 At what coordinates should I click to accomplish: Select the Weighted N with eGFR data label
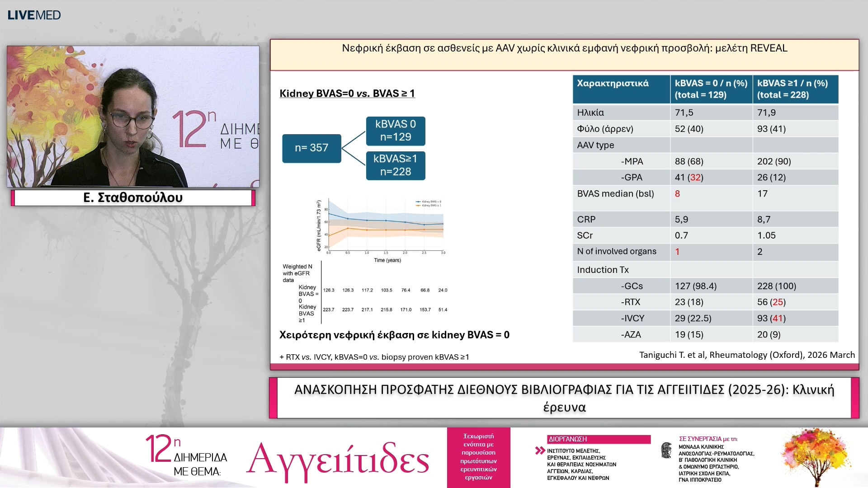[x=297, y=273]
